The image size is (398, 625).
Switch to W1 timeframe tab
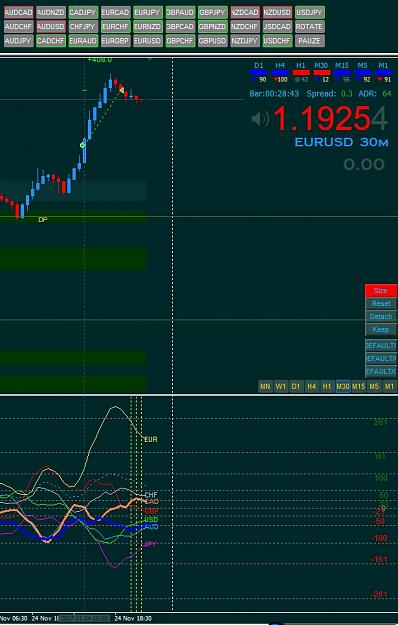coord(280,386)
